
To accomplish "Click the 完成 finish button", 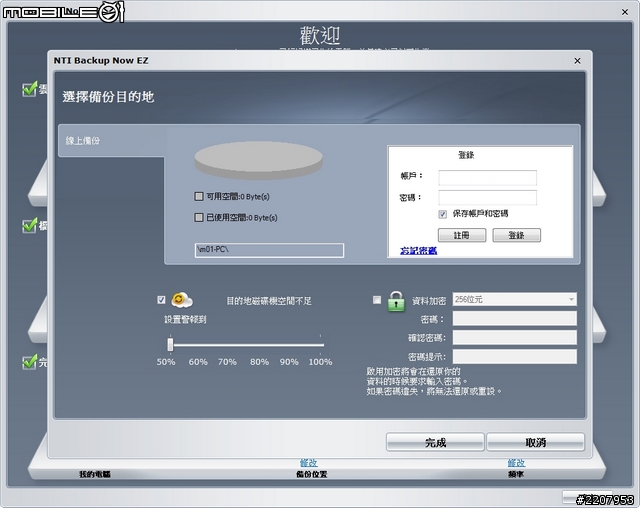I will coord(435,442).
